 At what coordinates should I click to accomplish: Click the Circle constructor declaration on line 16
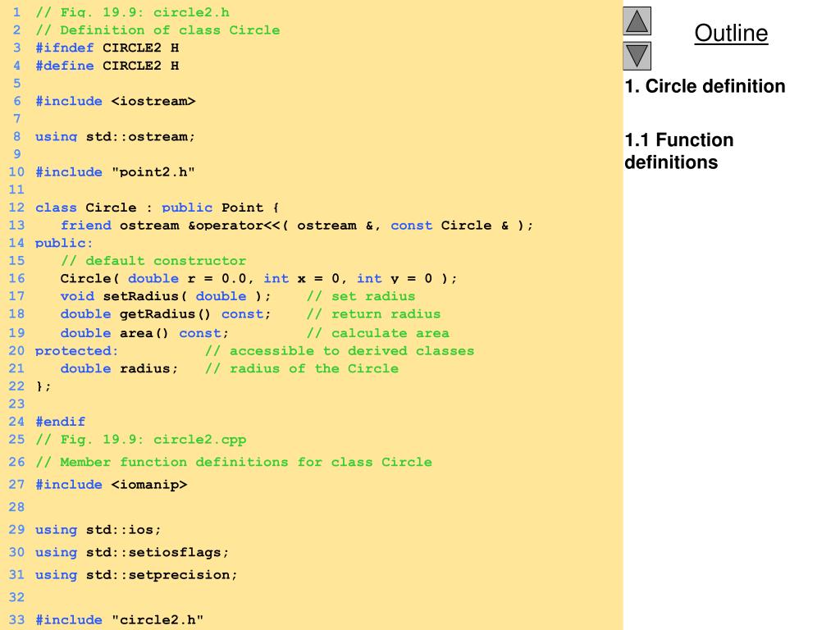[258, 278]
